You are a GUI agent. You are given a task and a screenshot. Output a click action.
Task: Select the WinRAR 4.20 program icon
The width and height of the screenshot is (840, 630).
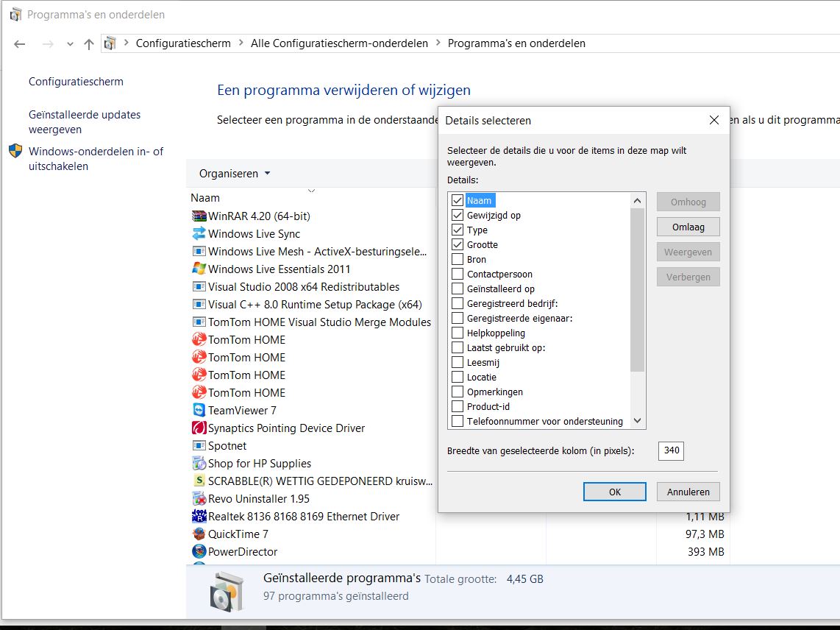tap(199, 216)
